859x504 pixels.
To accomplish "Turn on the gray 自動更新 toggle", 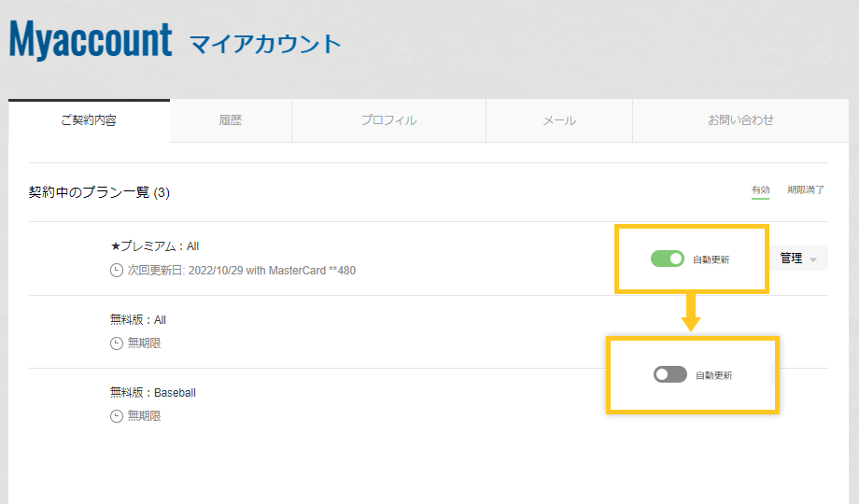I will (x=669, y=374).
